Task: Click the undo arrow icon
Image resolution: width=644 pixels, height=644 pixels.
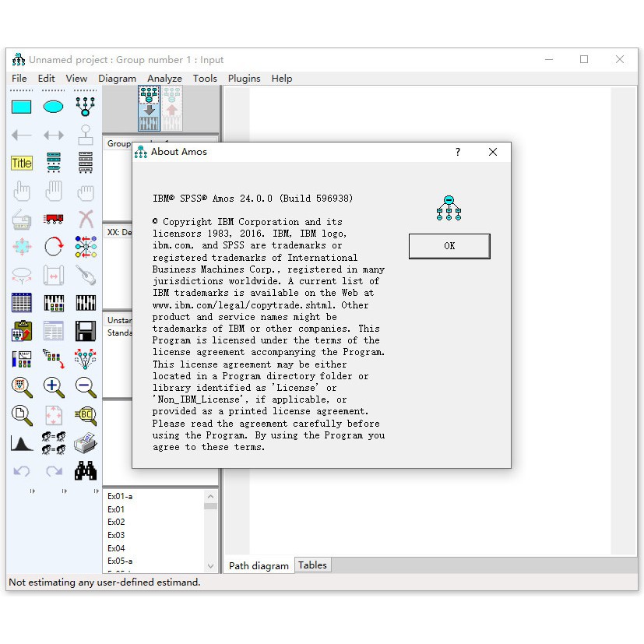Action: [x=21, y=471]
